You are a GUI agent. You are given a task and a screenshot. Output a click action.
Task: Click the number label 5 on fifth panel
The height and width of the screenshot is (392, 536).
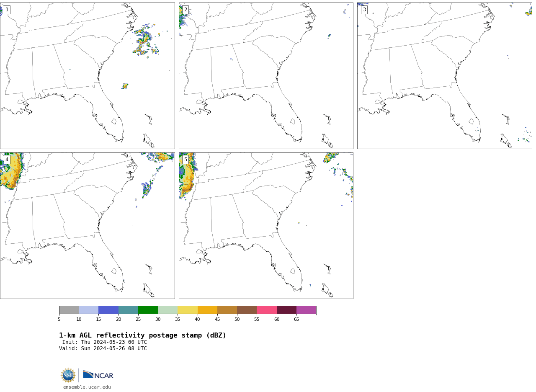pyautogui.click(x=186, y=160)
